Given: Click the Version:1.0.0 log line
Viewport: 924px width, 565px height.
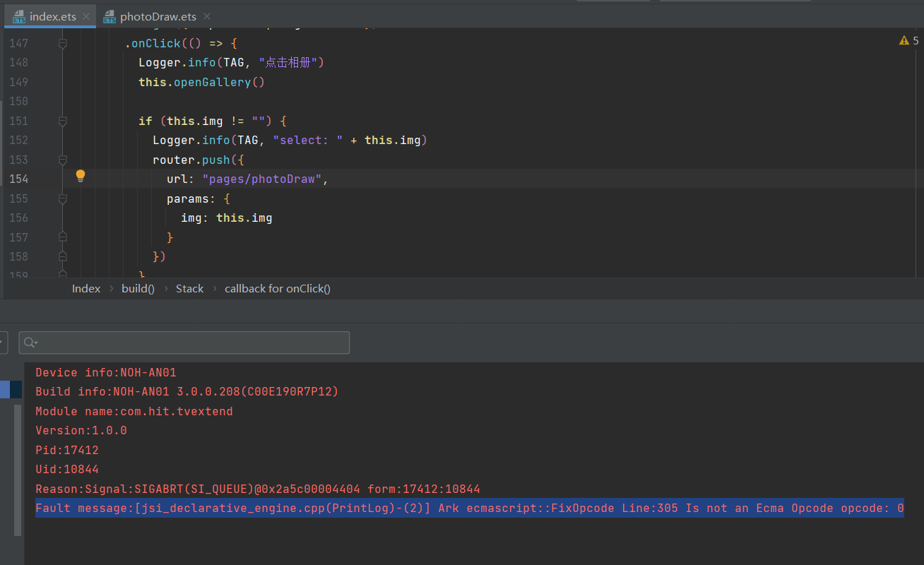Looking at the screenshot, I should pos(81,430).
